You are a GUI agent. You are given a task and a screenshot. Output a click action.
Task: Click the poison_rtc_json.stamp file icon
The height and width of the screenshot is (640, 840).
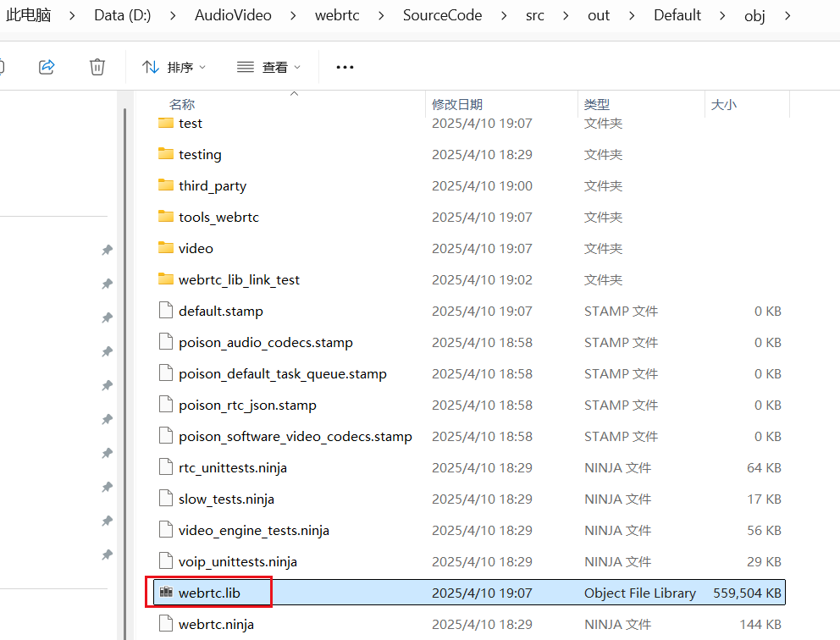point(166,405)
